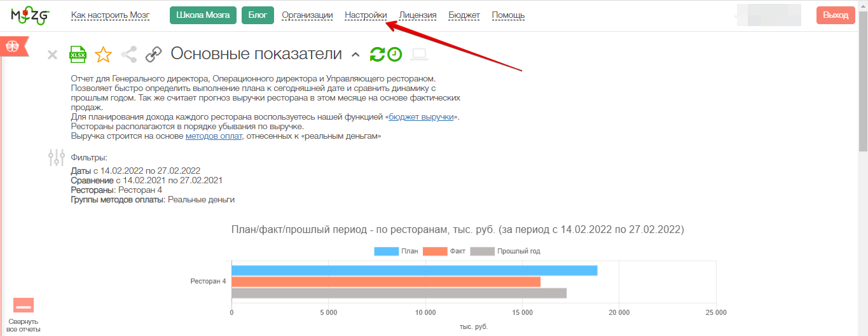This screenshot has height=336, width=868.
Task: Toggle the Прошлый год legend swatch
Action: [x=482, y=251]
